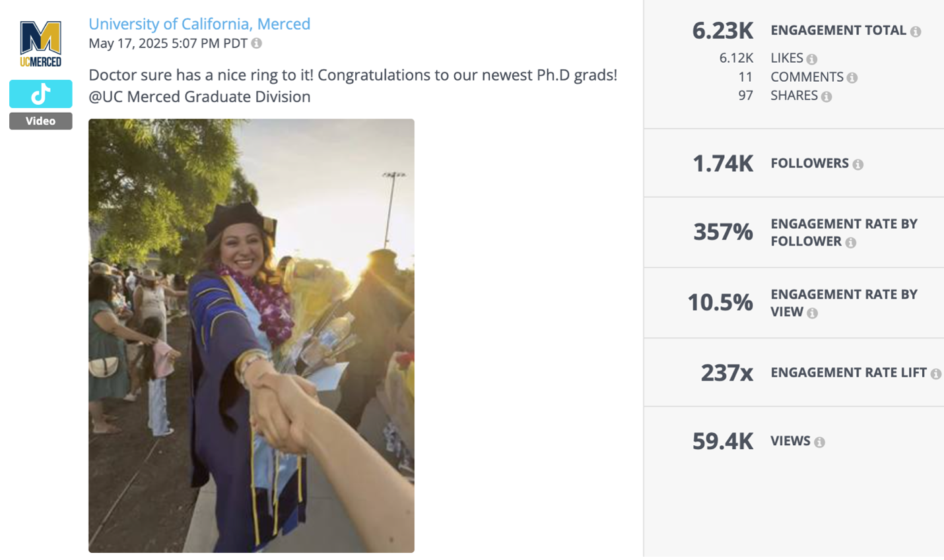Click the 6.23K engagement total value
Image resolution: width=944 pixels, height=560 pixels.
pos(723,30)
